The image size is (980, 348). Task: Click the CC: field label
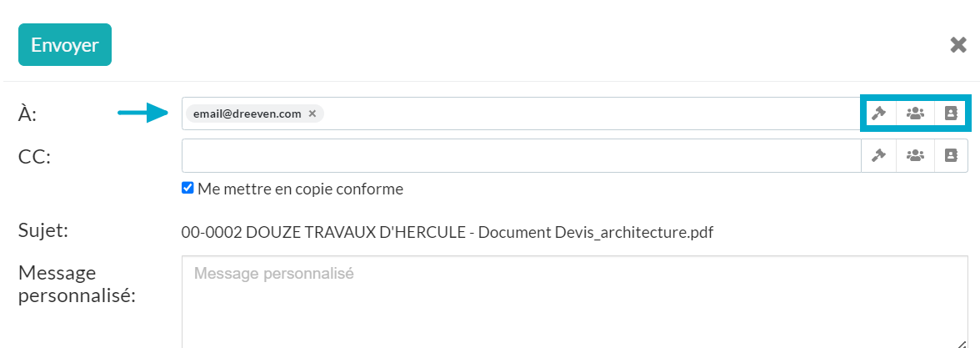[x=34, y=156]
